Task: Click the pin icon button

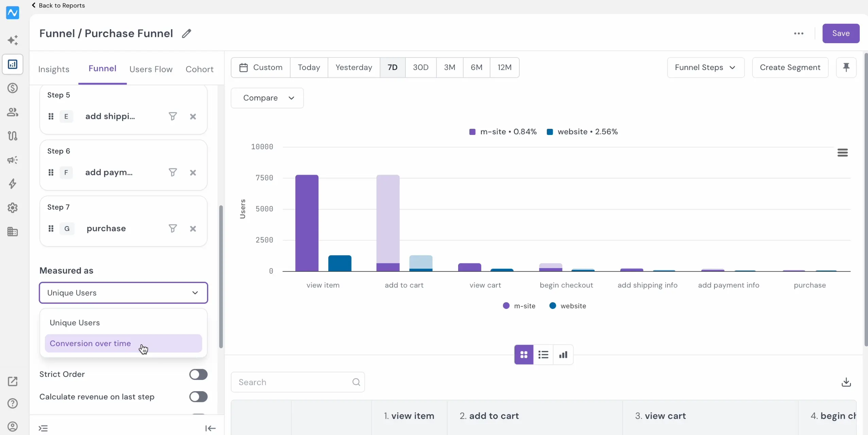Action: coord(846,67)
